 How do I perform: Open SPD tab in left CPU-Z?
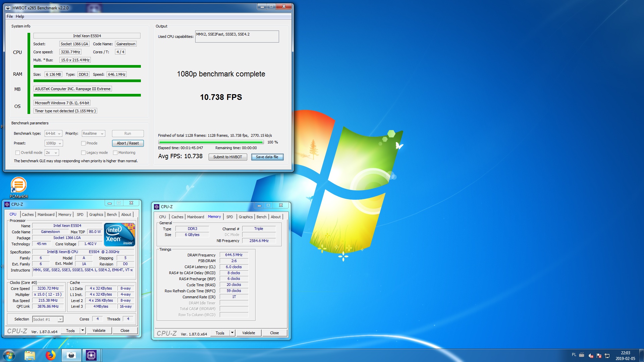pyautogui.click(x=80, y=215)
